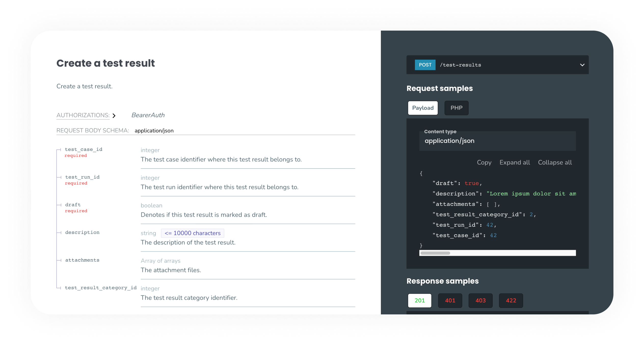The image size is (644, 345).
Task: Select the Payload request sample tab
Action: tap(422, 108)
